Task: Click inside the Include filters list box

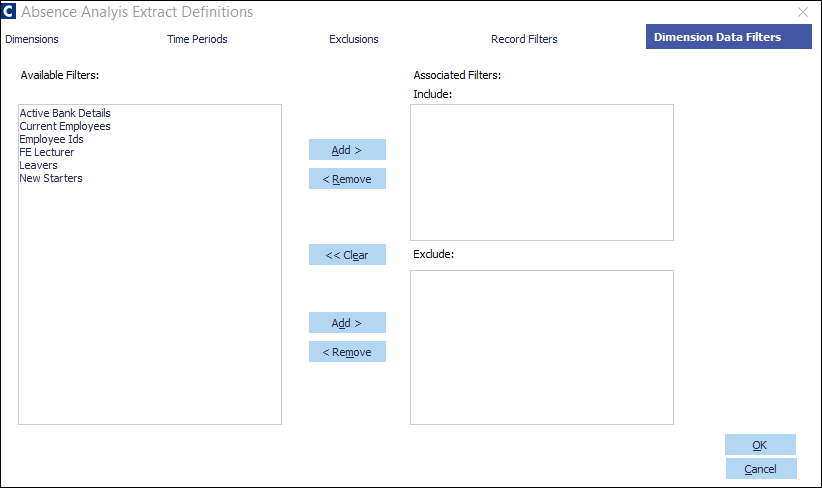Action: [542, 172]
